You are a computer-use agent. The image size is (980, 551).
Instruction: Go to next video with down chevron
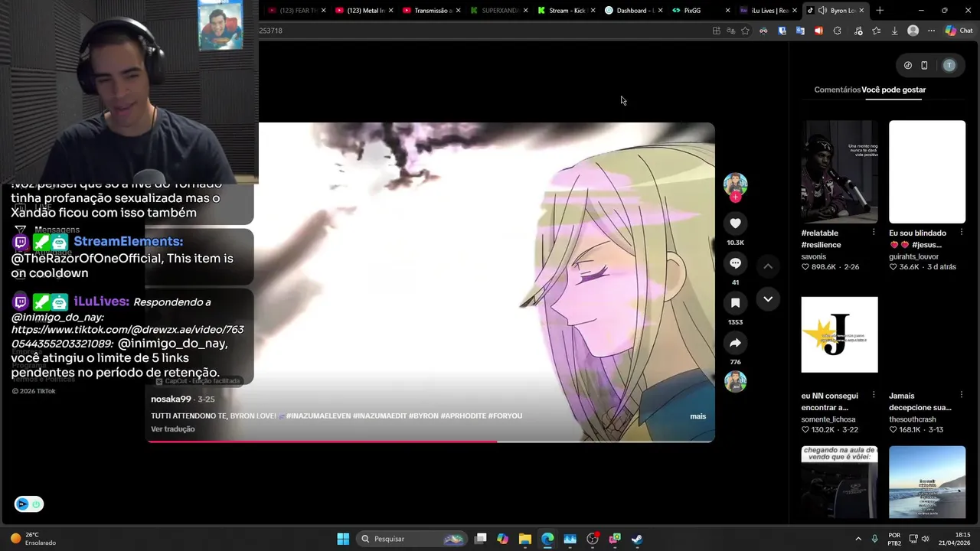[768, 298]
